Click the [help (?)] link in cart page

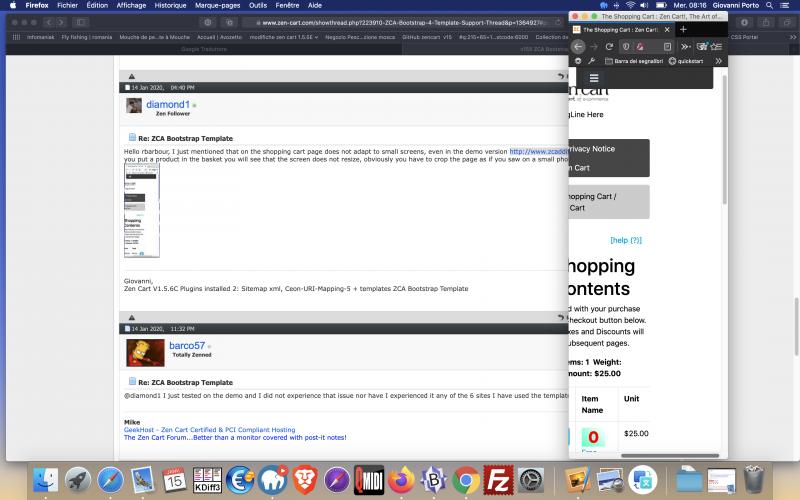click(x=626, y=240)
